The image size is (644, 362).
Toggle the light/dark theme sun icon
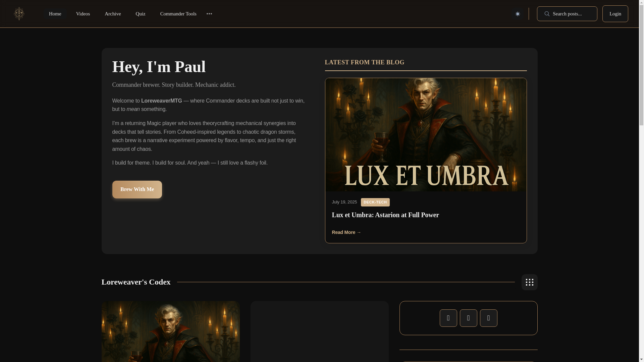[x=518, y=14]
